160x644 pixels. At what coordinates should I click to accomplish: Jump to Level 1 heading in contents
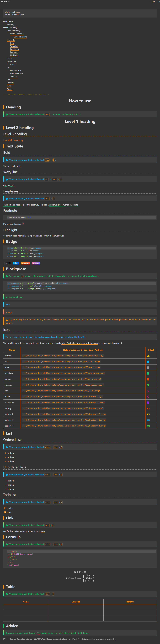(x=10, y=28)
